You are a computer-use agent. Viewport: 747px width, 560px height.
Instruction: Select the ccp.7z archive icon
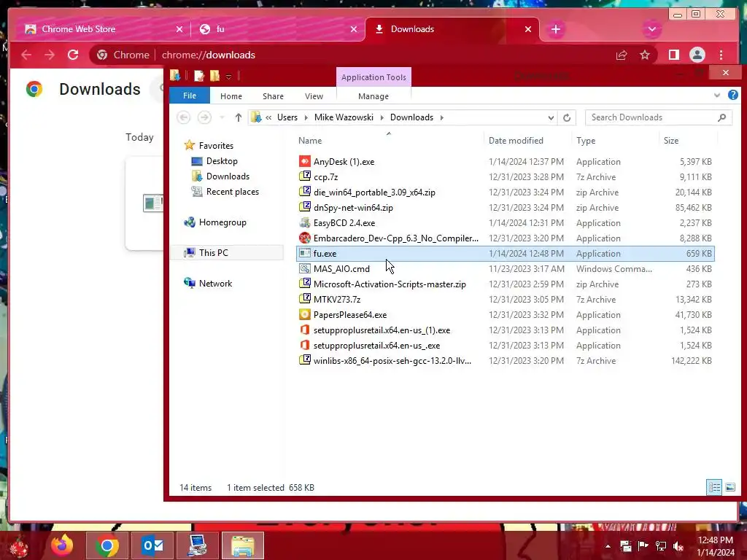coord(304,176)
